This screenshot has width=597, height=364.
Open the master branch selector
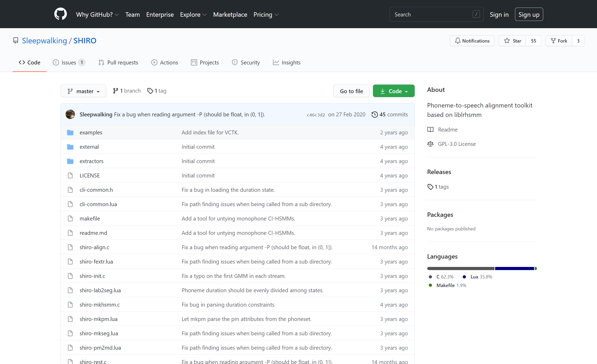pyautogui.click(x=83, y=91)
